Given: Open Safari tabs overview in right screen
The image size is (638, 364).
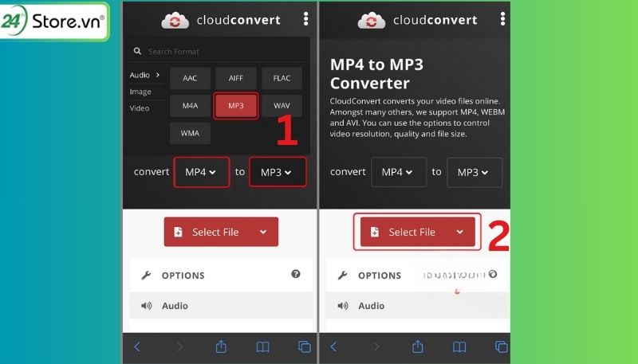Looking at the screenshot, I should (x=501, y=346).
